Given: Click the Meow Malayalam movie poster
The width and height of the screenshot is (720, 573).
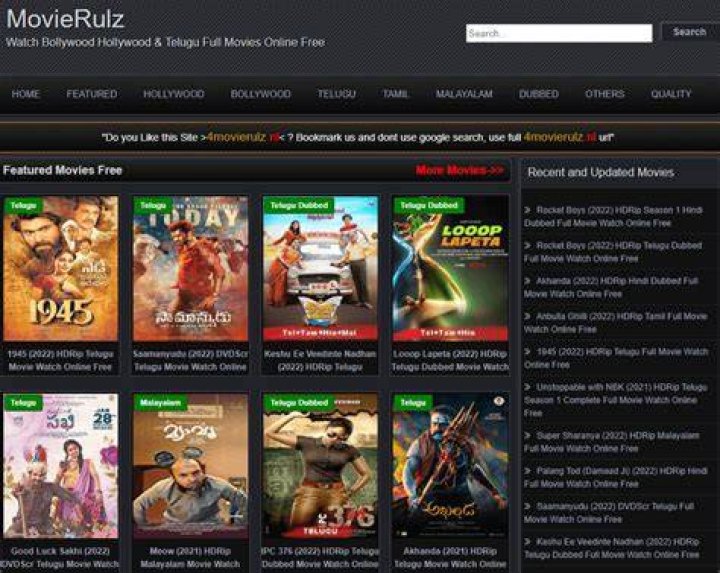Looking at the screenshot, I should [x=190, y=466].
